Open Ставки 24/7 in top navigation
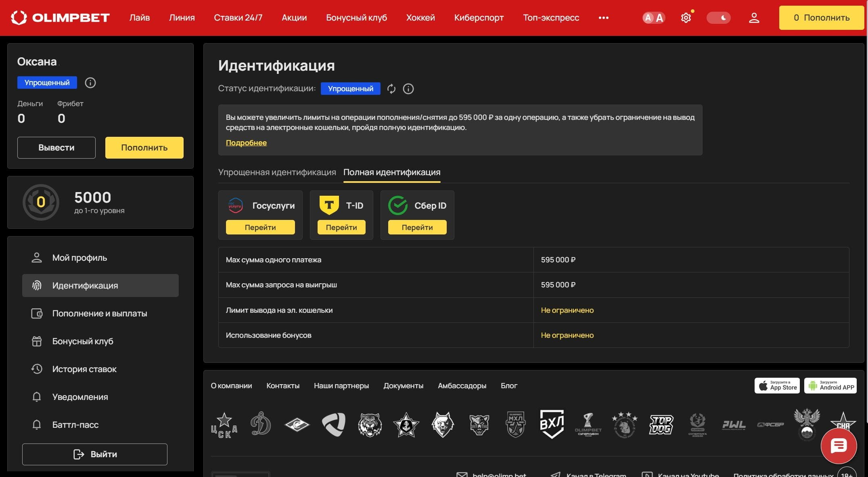This screenshot has height=477, width=868. click(x=238, y=18)
